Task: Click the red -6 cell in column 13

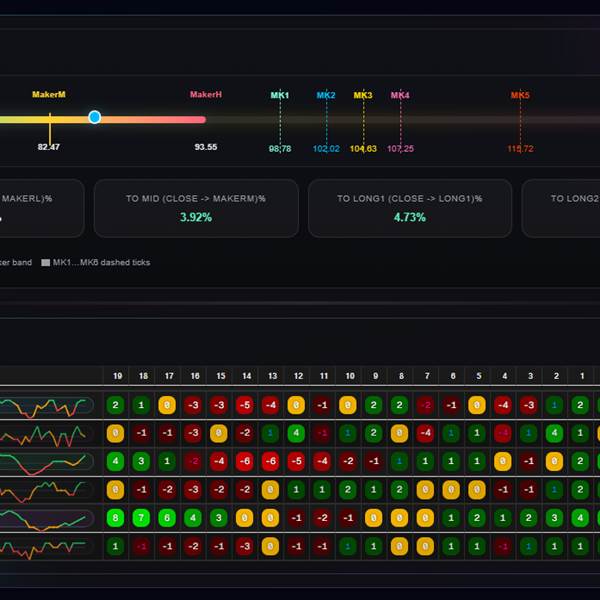Action: click(x=270, y=461)
